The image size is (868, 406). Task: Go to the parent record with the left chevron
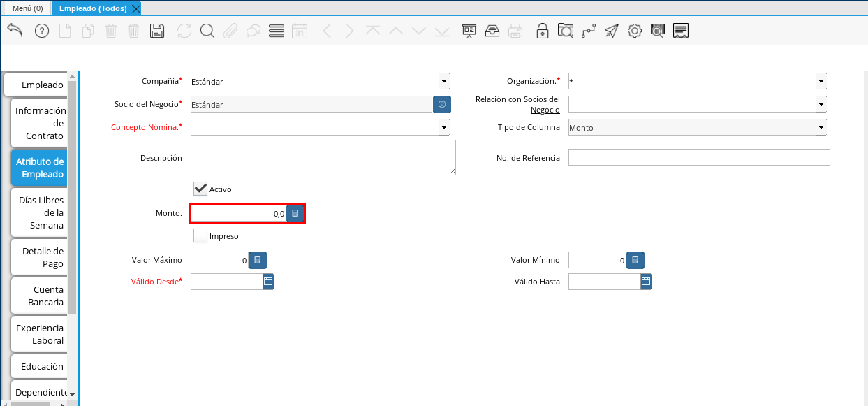327,31
